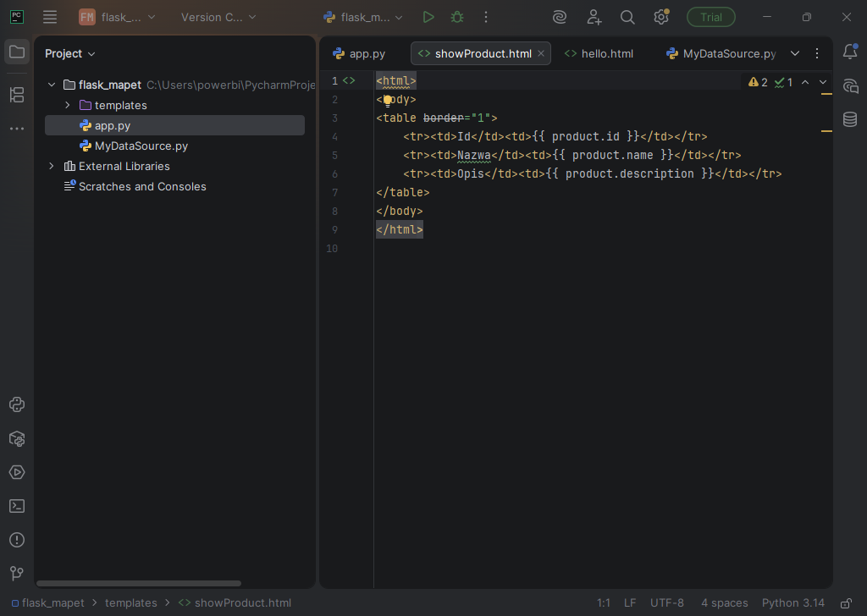Select Scratches and Consoles item
The height and width of the screenshot is (616, 867).
tap(174, 186)
